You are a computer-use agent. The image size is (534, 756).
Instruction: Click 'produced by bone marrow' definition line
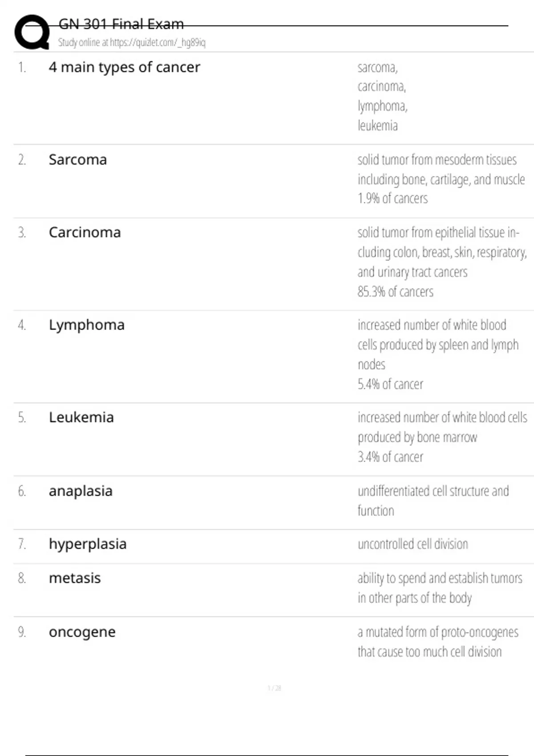pyautogui.click(x=417, y=437)
